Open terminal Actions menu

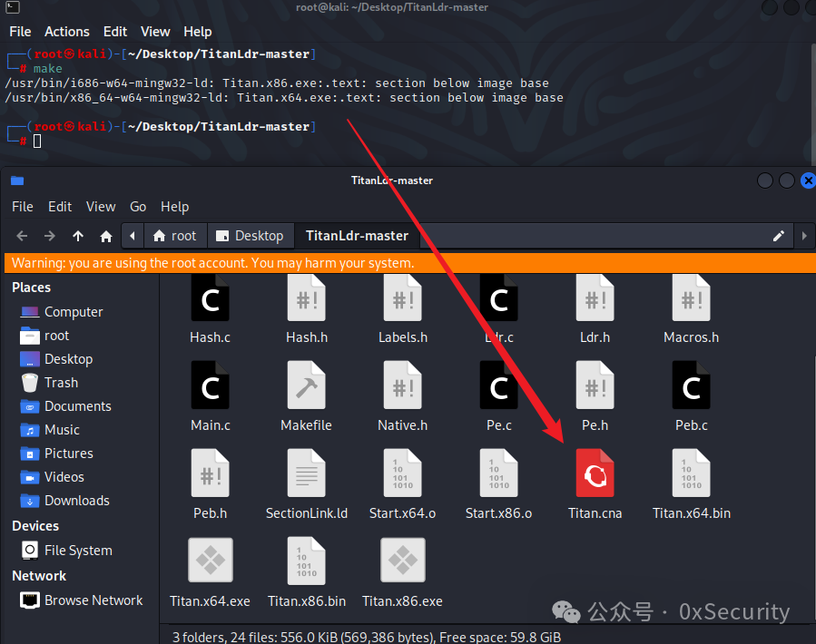[66, 32]
